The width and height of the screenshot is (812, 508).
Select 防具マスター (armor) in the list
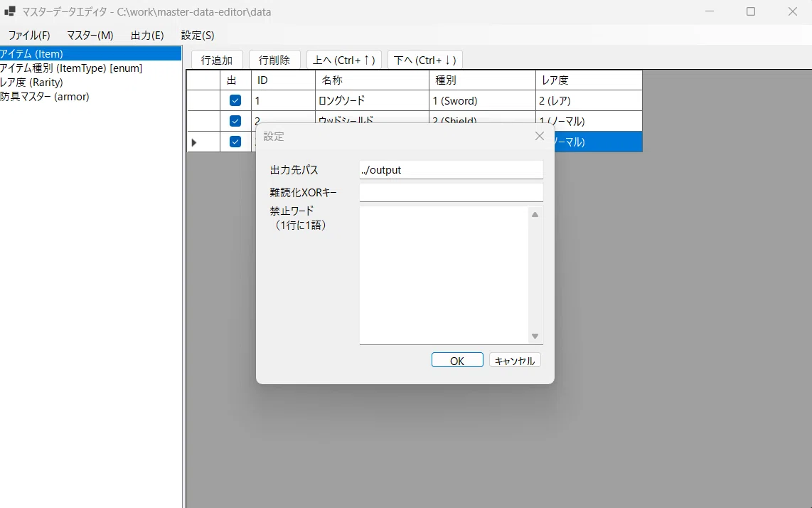point(90,97)
